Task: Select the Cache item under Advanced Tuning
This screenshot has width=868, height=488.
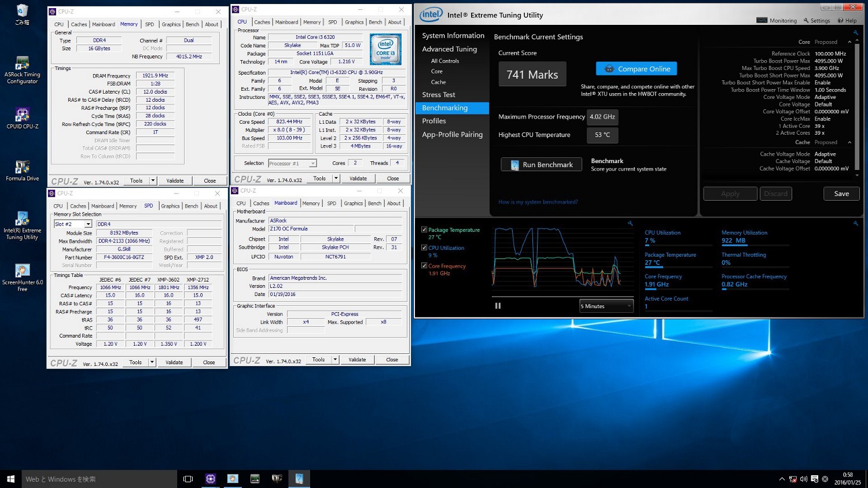Action: [x=438, y=82]
